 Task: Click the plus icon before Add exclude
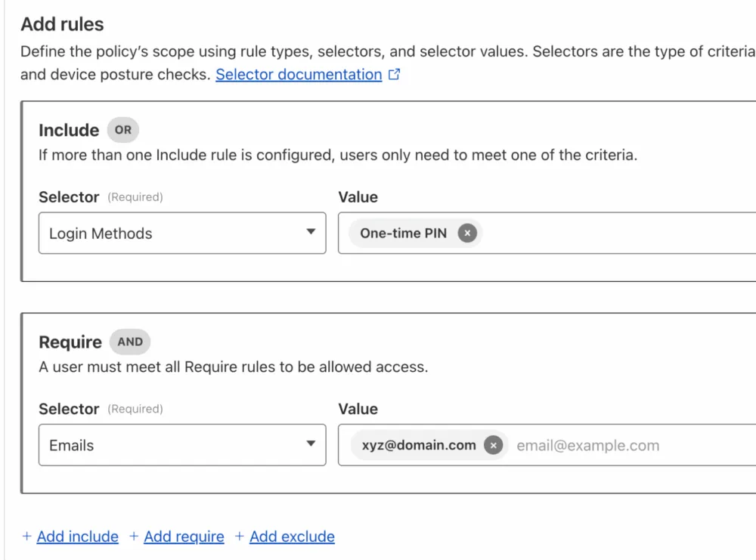pyautogui.click(x=239, y=536)
